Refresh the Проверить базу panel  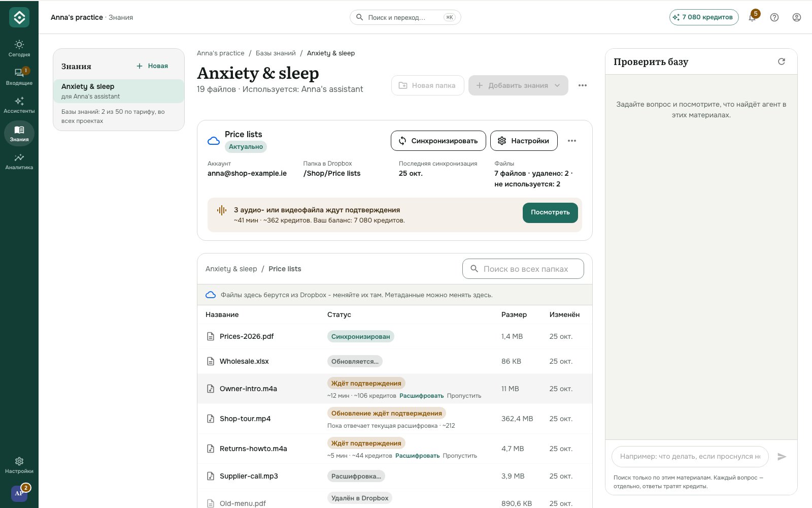click(x=782, y=61)
